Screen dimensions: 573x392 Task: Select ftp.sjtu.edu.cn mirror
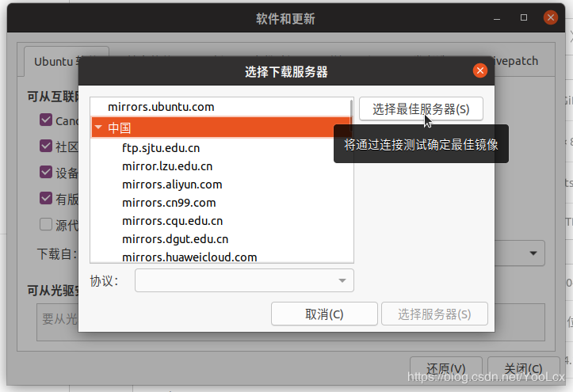pos(161,148)
